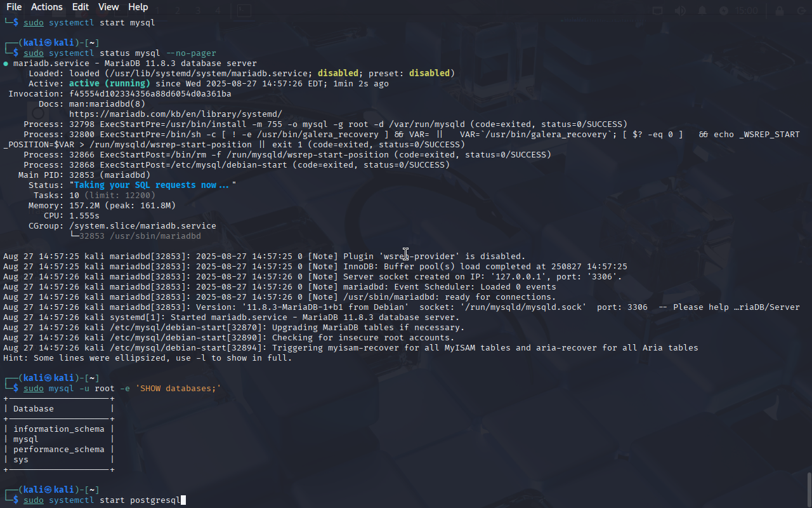Click the '32853 /usr/sbin/mariadbd' process entry
The height and width of the screenshot is (508, 812).
click(x=140, y=236)
